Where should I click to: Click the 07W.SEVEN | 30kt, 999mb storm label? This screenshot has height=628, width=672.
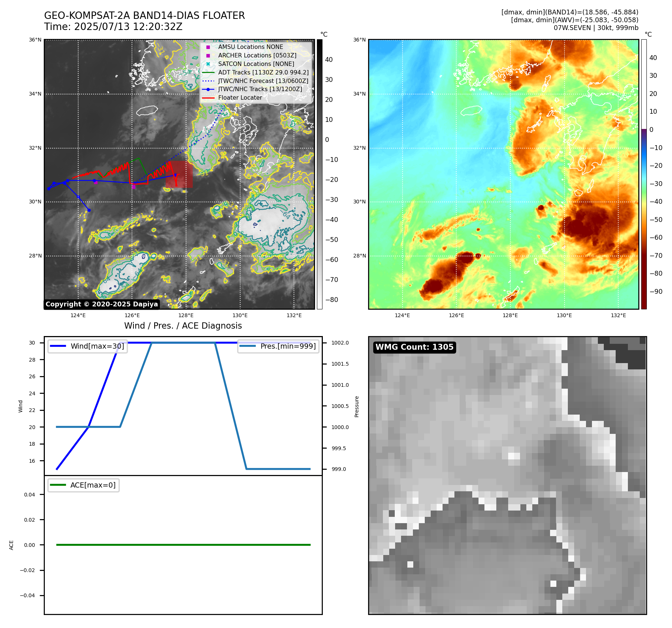tap(596, 28)
